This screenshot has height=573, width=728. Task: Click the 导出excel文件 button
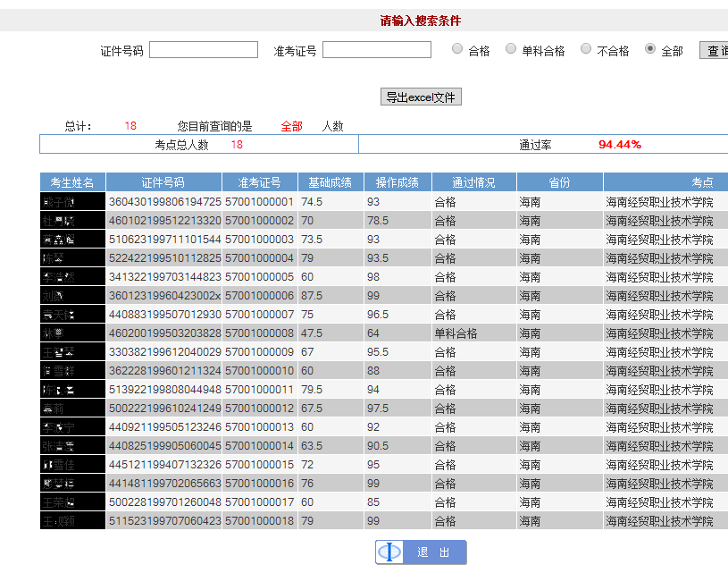click(x=421, y=97)
